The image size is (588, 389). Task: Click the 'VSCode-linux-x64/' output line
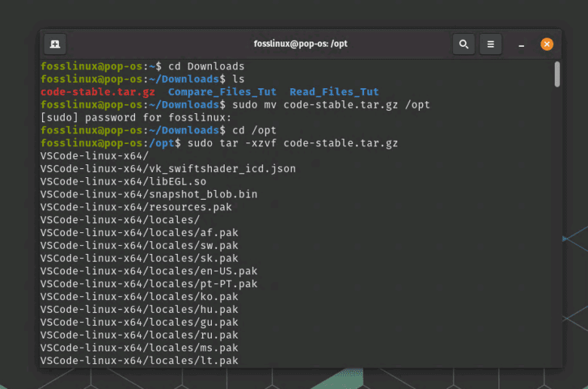click(94, 155)
